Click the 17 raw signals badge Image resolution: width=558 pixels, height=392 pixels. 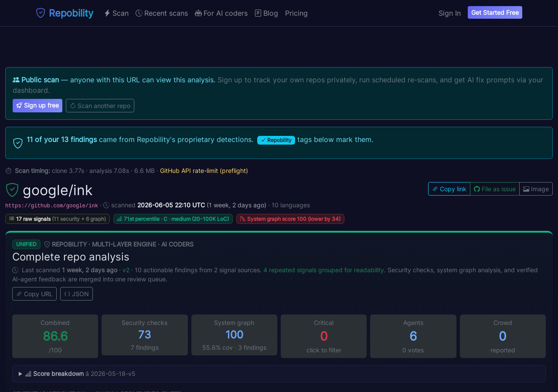(58, 219)
